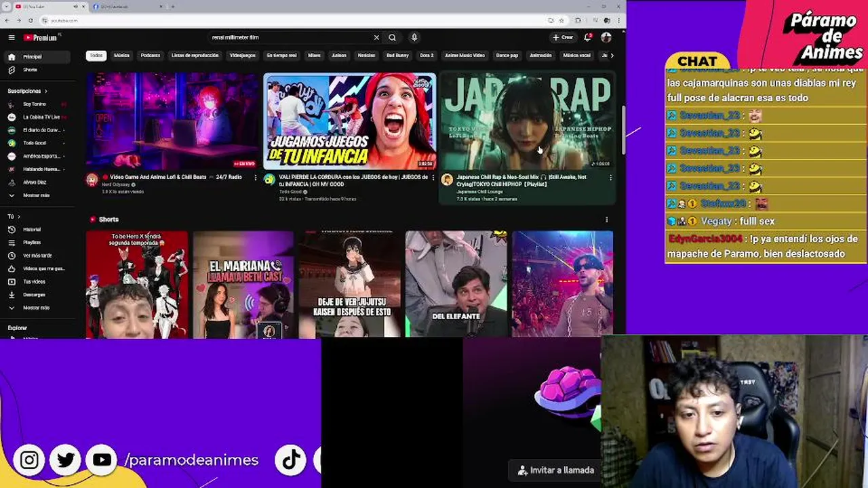Open the browser tab search dropdown
The width and height of the screenshot is (868, 488).
click(x=8, y=7)
